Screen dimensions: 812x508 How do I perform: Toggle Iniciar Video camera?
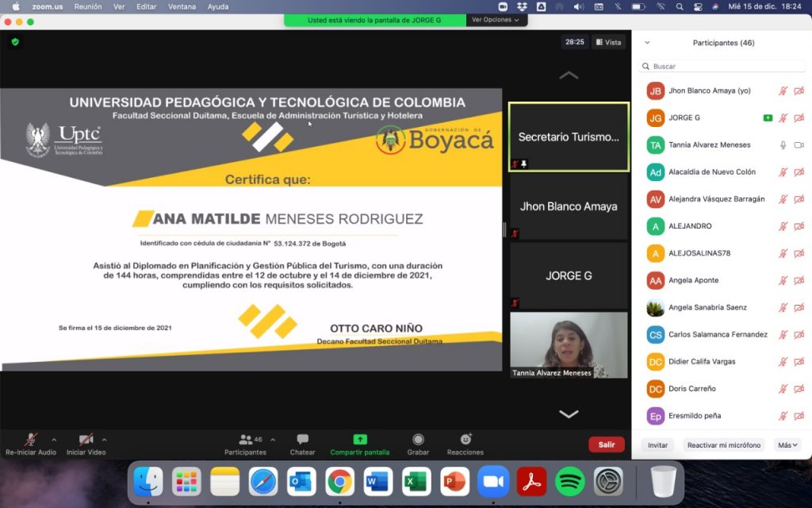[86, 440]
